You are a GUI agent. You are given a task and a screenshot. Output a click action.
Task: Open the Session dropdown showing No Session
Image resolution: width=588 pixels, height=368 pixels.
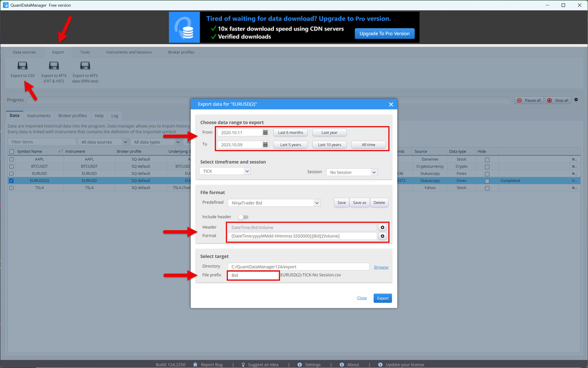[352, 172]
